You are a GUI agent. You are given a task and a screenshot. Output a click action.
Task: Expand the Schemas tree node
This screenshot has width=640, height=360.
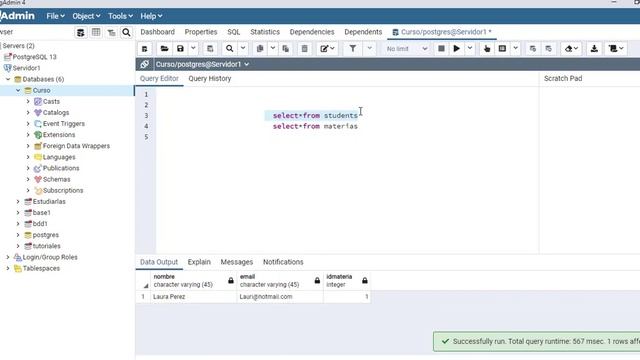pos(28,179)
